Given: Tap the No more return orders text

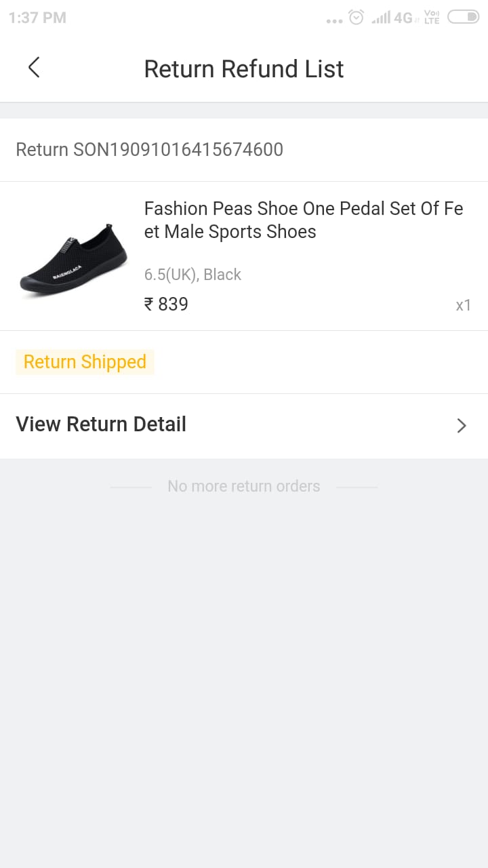Looking at the screenshot, I should click(244, 486).
